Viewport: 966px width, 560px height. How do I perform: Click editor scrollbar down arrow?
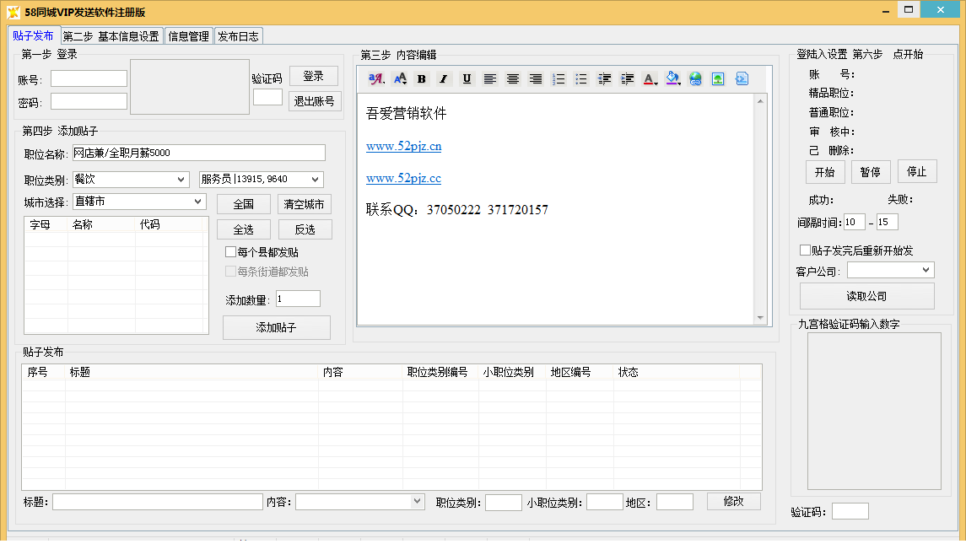tap(760, 318)
